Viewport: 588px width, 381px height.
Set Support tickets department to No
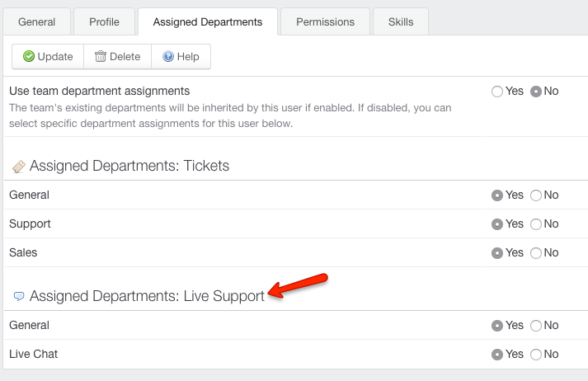tap(536, 224)
